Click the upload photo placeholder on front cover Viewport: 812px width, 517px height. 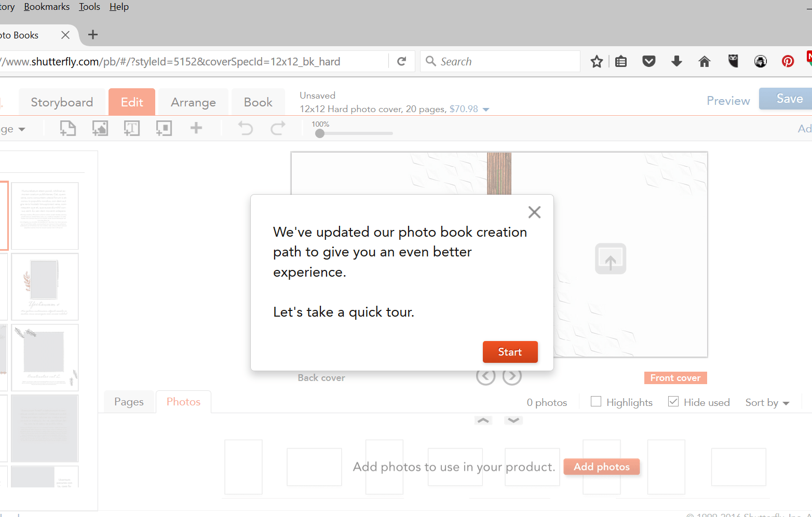(611, 258)
